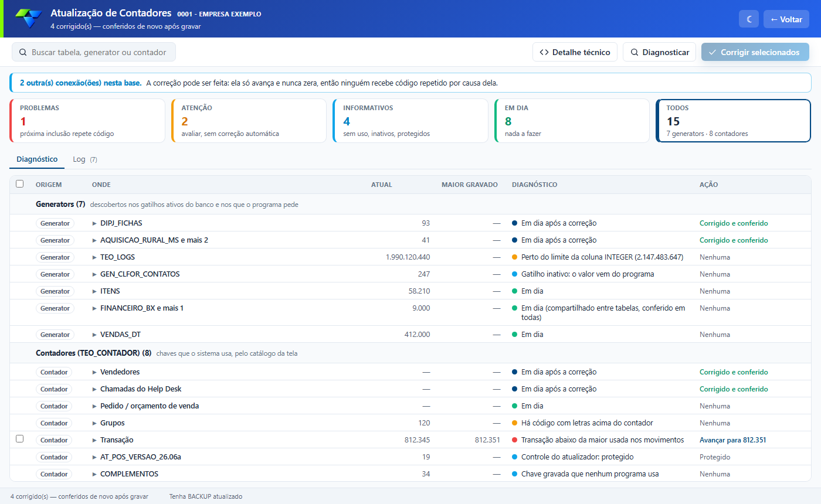
Task: Click the MAIOR GRAVADO column header
Action: tap(470, 185)
